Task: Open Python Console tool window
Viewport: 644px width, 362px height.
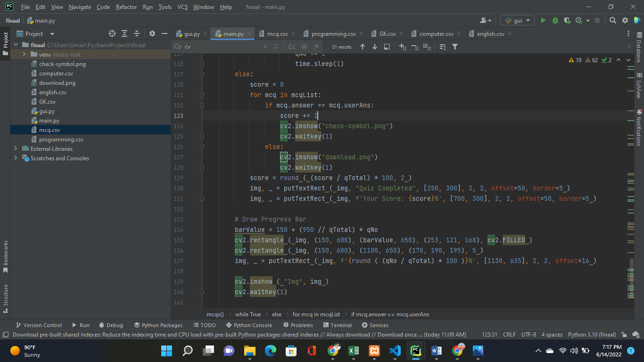Action: (x=249, y=325)
